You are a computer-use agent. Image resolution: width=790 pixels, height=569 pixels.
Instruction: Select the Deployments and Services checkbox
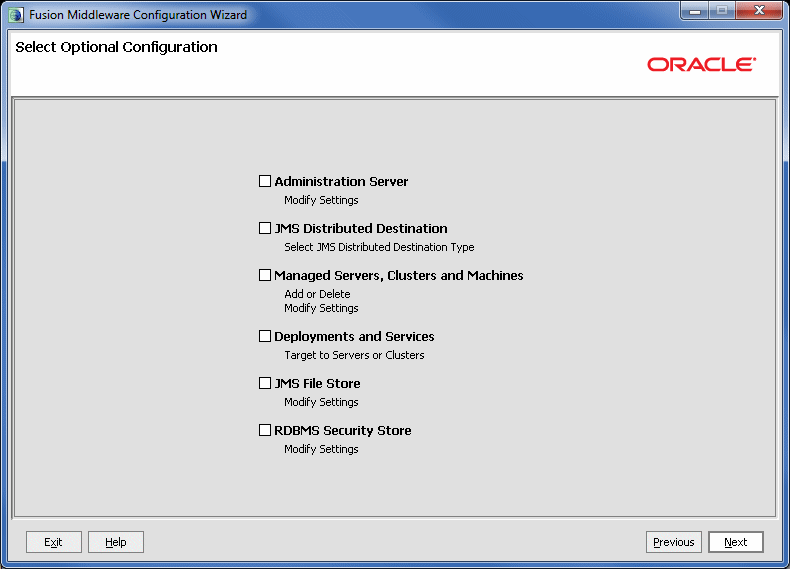coord(265,336)
